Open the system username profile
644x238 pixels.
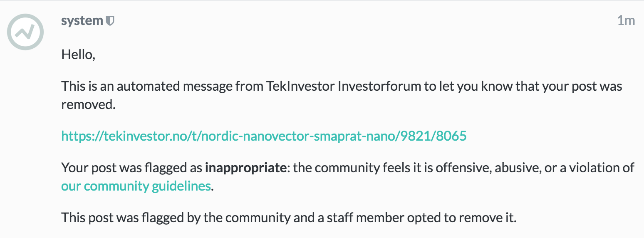click(82, 21)
